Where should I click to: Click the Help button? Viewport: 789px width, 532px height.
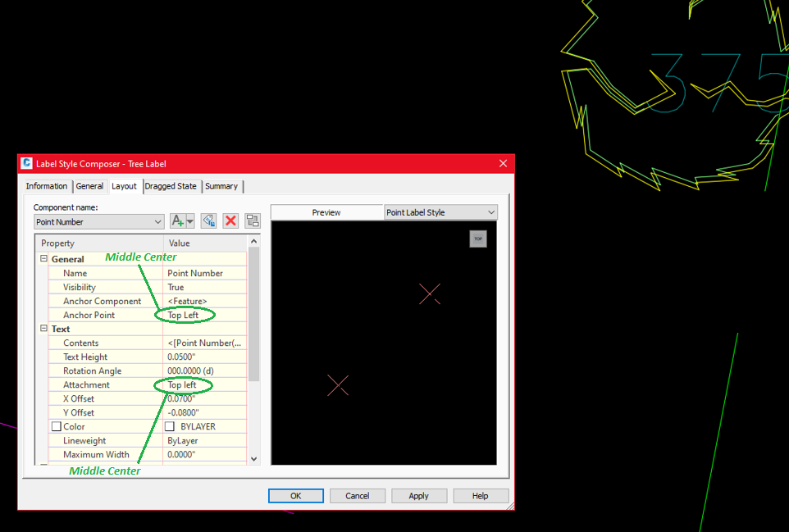click(480, 495)
